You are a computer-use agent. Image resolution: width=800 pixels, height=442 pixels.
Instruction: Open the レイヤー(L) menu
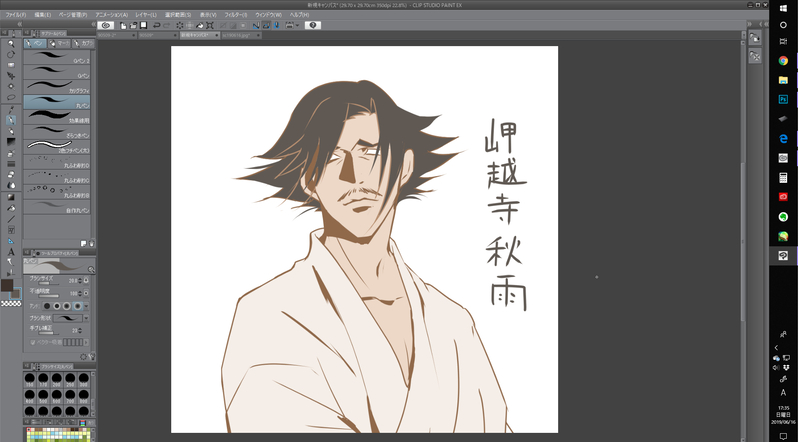click(146, 15)
